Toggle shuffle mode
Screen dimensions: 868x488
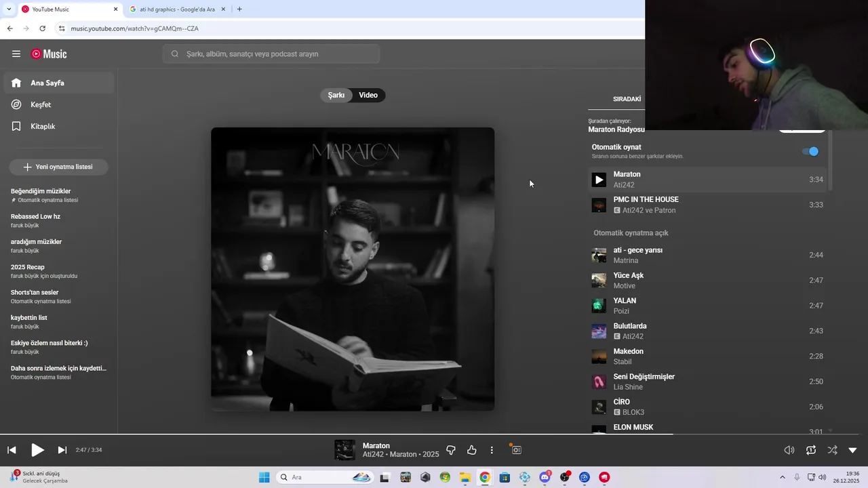832,450
